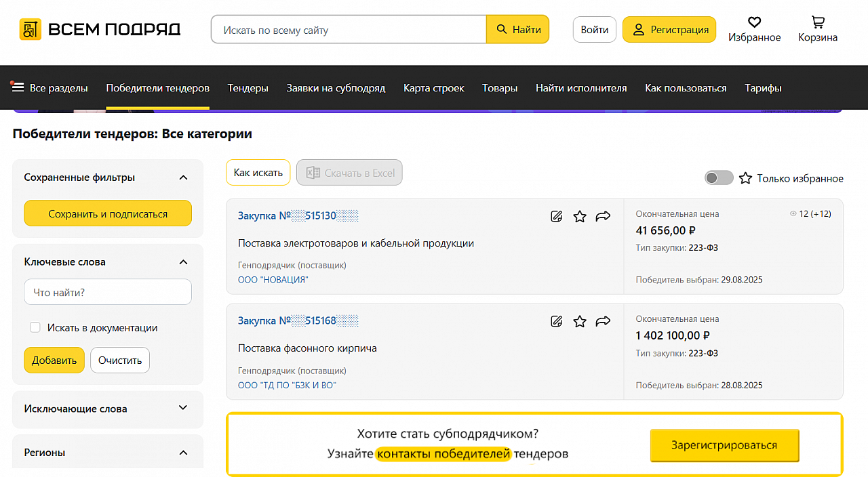The width and height of the screenshot is (868, 477).
Task: Open the Карта строек menu item
Action: coord(433,88)
